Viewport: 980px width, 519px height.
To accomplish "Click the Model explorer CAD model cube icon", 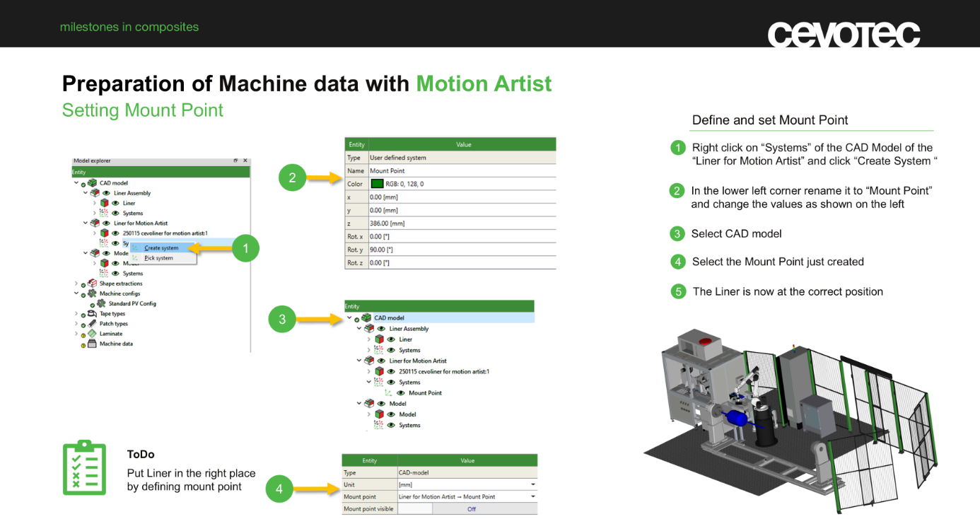I will coord(92,182).
